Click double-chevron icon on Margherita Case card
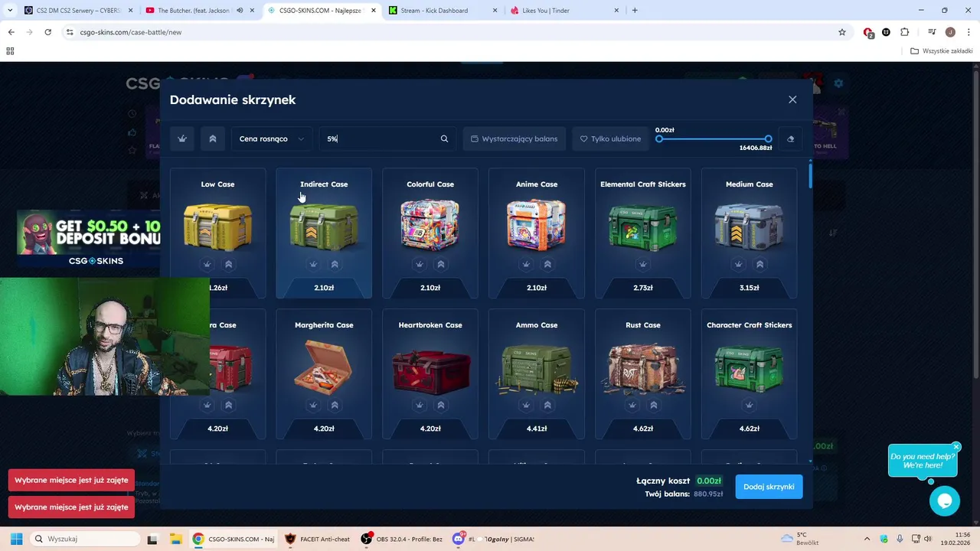 pyautogui.click(x=335, y=405)
